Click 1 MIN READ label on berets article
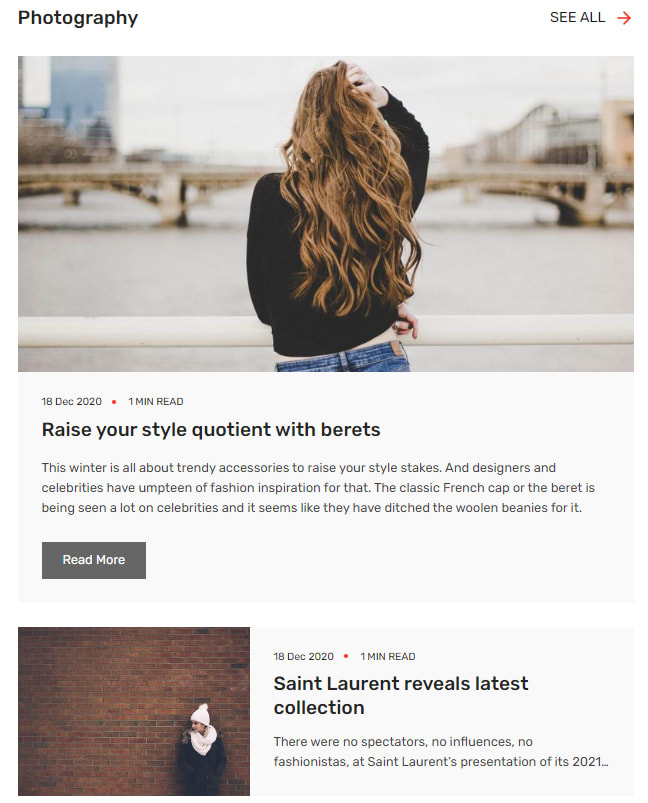The height and width of the screenshot is (803, 648). (156, 402)
